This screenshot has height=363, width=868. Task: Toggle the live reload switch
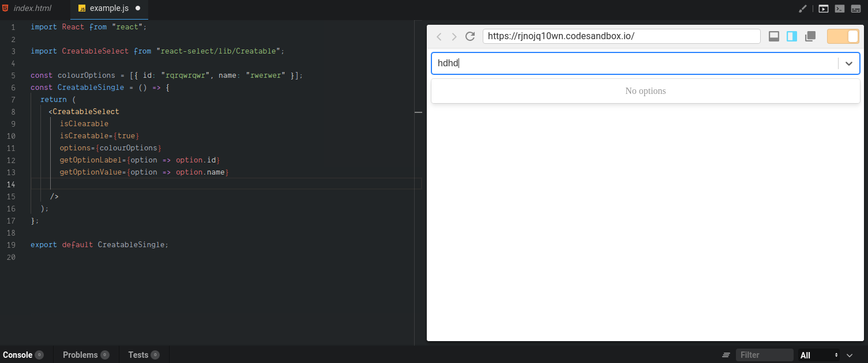(843, 36)
